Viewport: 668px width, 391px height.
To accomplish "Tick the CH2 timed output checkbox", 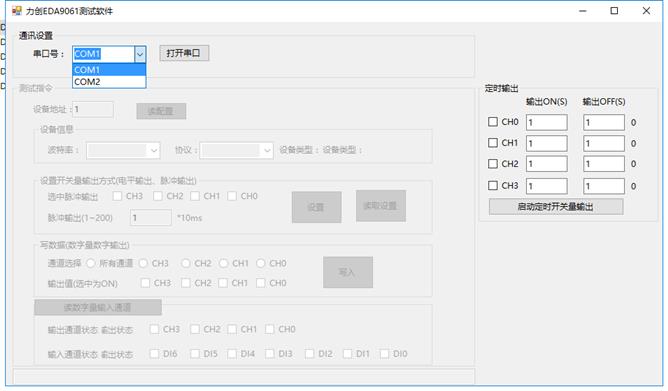I will 492,164.
